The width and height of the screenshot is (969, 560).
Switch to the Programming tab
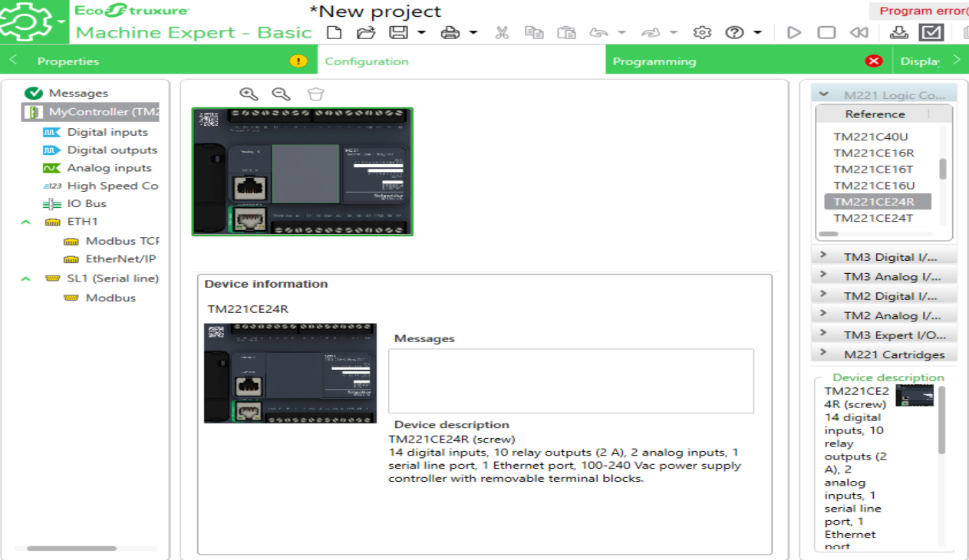[654, 61]
